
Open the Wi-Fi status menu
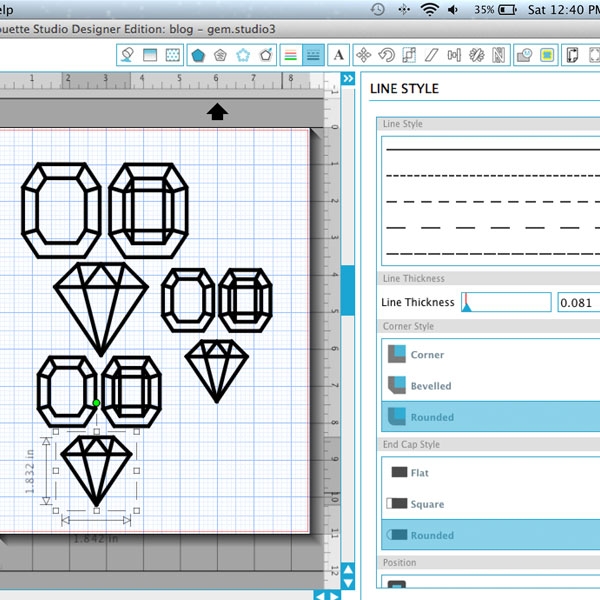429,9
